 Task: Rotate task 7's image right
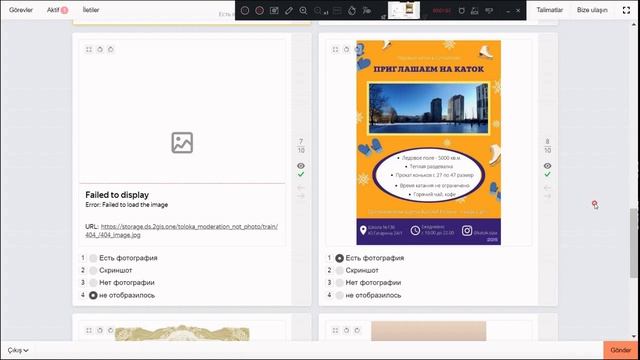111,49
